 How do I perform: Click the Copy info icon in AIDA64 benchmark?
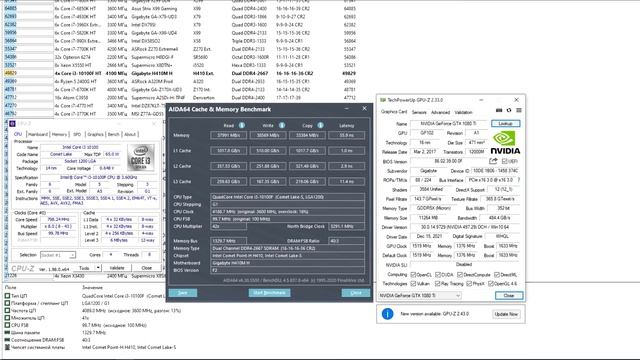[320, 125]
